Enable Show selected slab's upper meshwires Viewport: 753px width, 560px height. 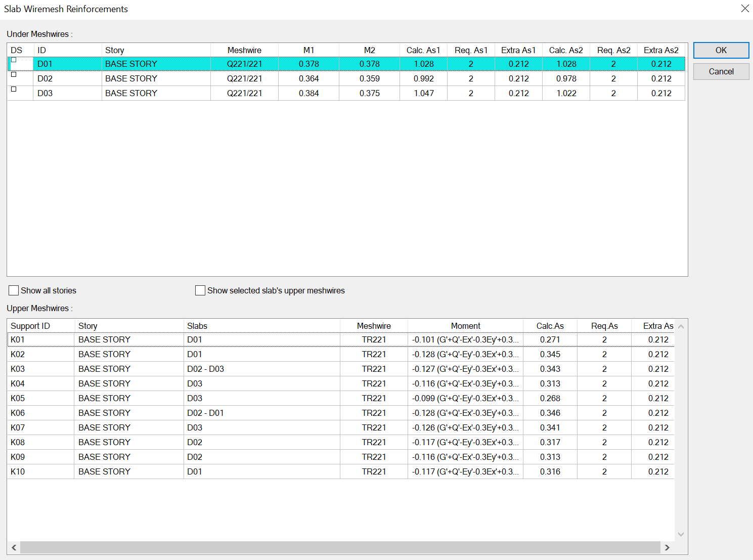(200, 290)
